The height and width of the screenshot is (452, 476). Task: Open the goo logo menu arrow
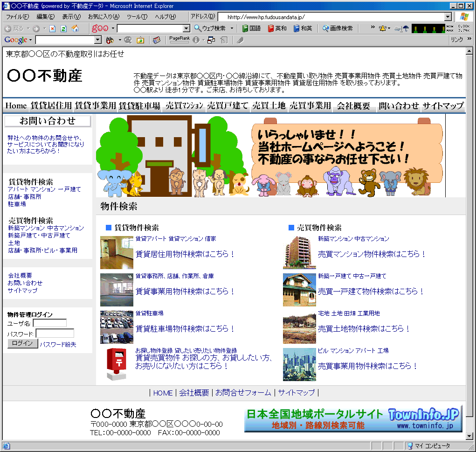pos(113,28)
